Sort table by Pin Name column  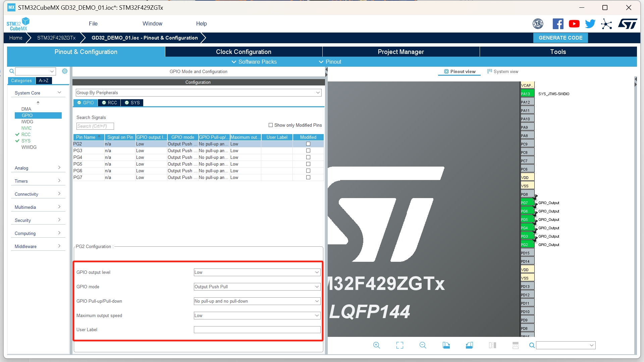click(x=89, y=137)
